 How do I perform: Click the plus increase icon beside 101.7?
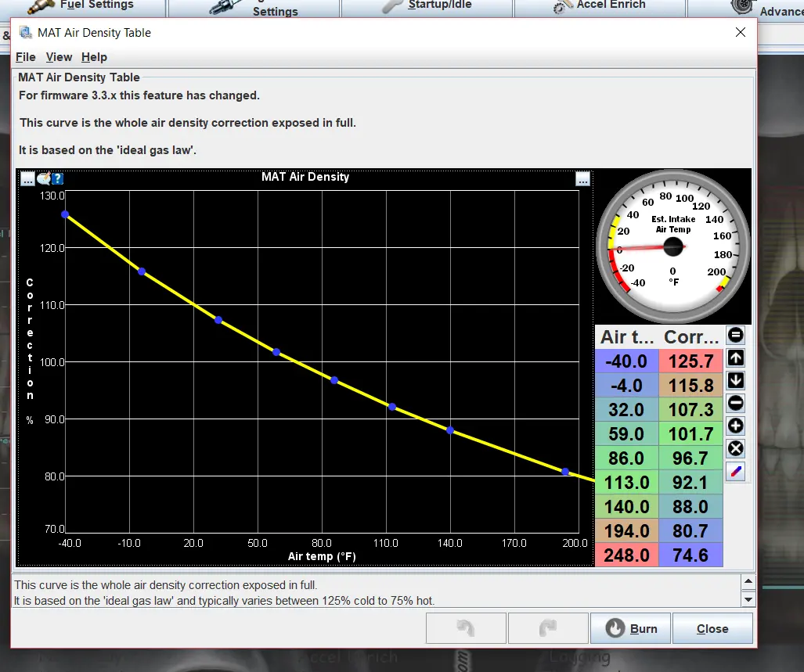pyautogui.click(x=736, y=426)
